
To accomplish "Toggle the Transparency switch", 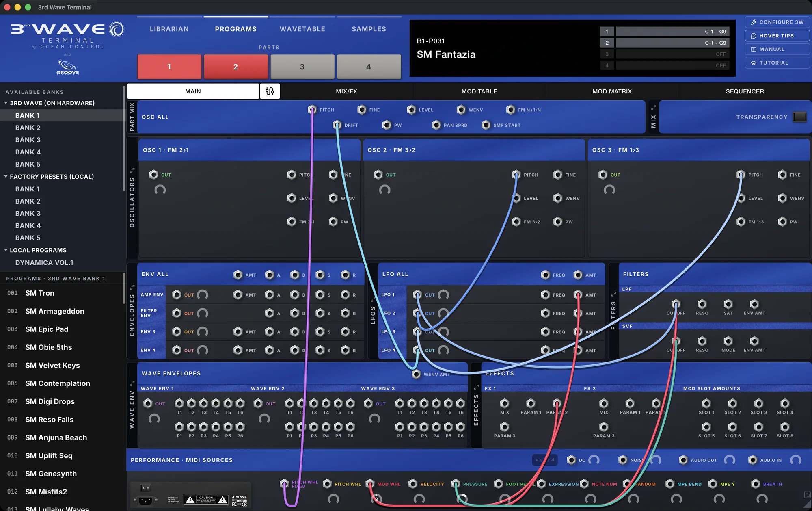I will [x=800, y=117].
